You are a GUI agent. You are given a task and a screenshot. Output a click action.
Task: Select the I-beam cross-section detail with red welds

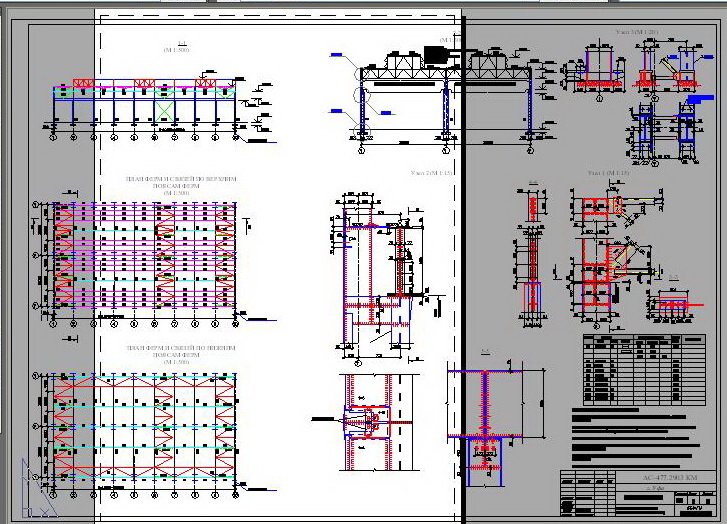click(494, 424)
